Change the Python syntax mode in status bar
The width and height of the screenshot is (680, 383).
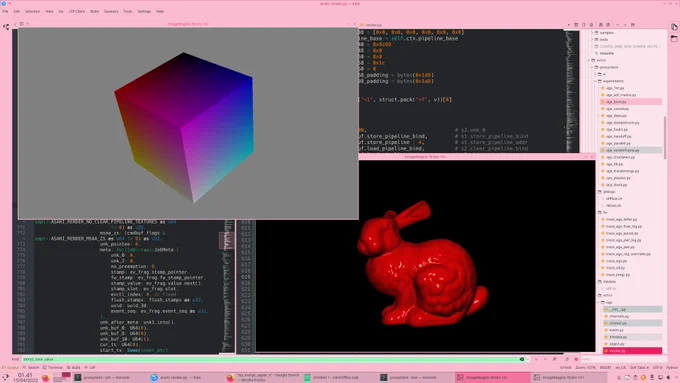tap(672, 367)
